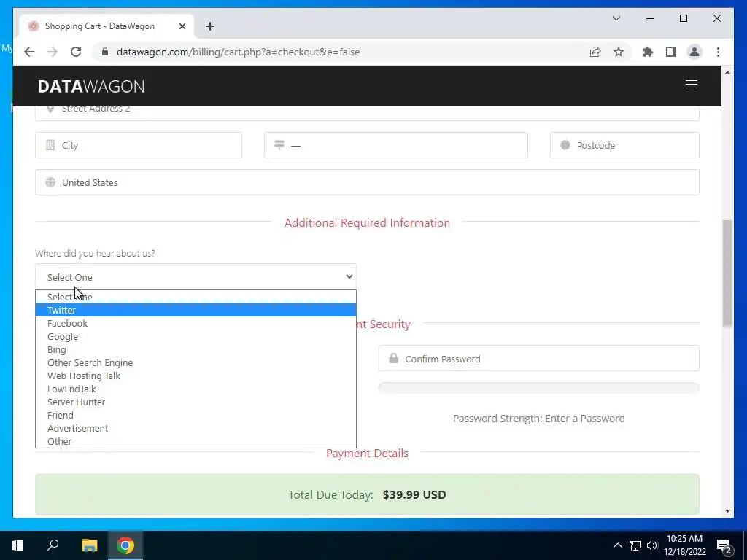Choose Bing in the referral list
Viewport: 747px width, 560px height.
tap(196, 349)
